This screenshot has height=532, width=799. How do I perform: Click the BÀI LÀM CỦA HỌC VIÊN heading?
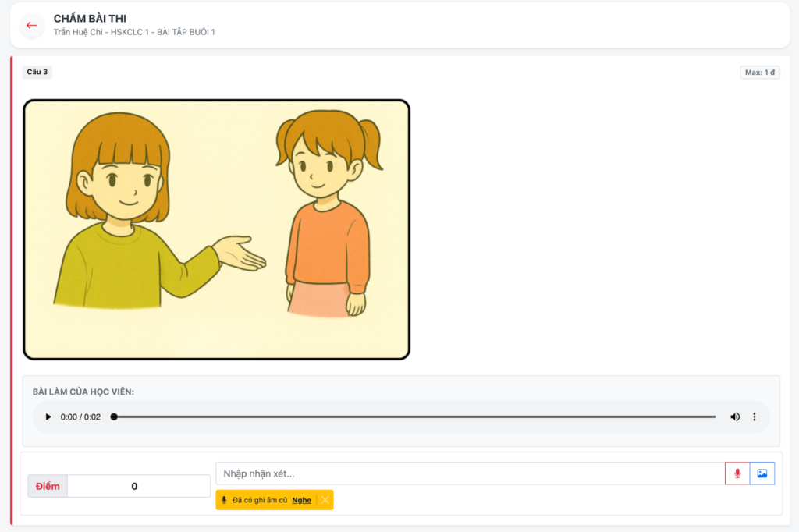coord(83,392)
